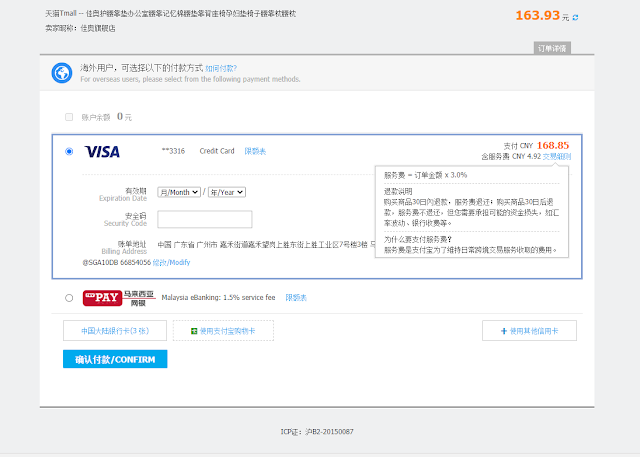Click the ICP证 沪B2-20150087 footer text

(317, 432)
